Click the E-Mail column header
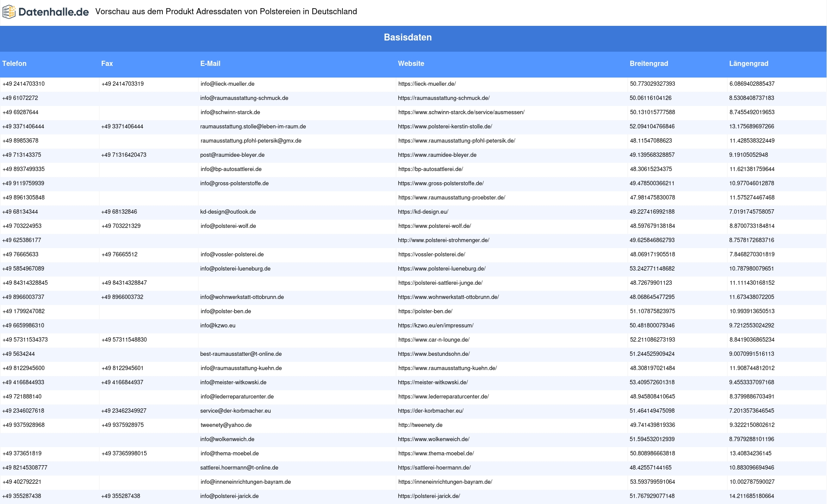 210,63
